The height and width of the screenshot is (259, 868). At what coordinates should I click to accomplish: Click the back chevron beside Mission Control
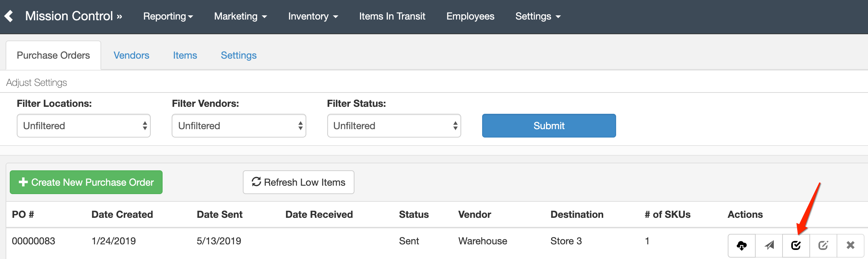point(9,16)
